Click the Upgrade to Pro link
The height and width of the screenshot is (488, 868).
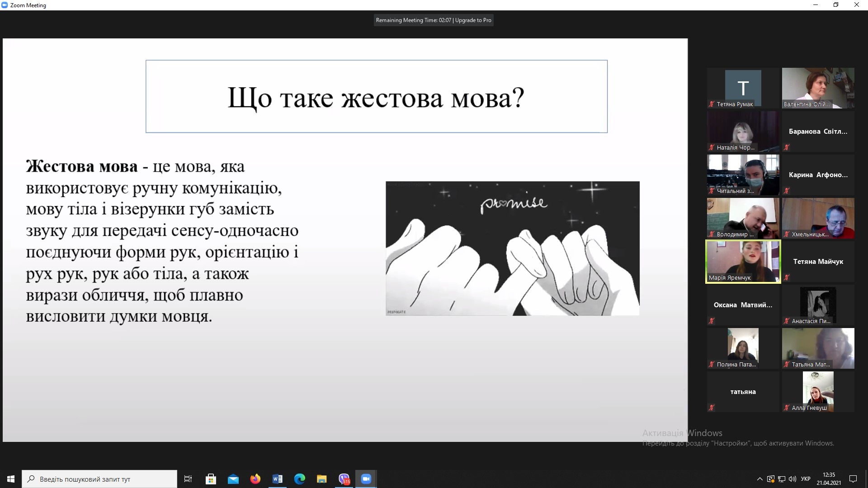click(x=473, y=20)
